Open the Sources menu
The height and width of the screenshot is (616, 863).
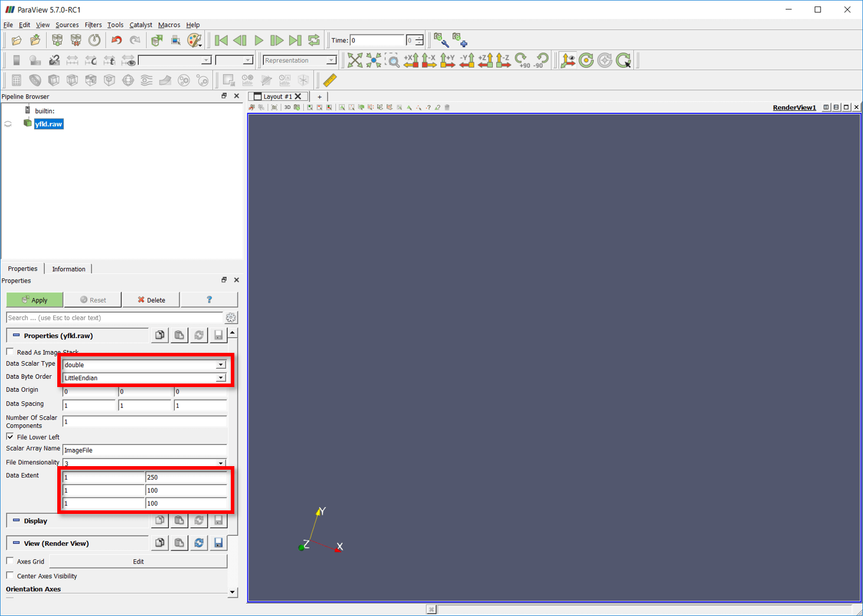67,25
